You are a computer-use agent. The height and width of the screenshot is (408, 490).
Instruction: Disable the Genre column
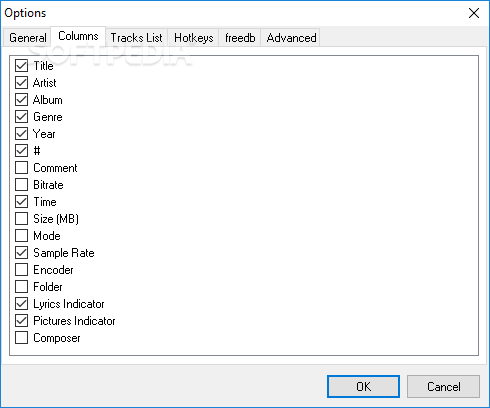21,117
